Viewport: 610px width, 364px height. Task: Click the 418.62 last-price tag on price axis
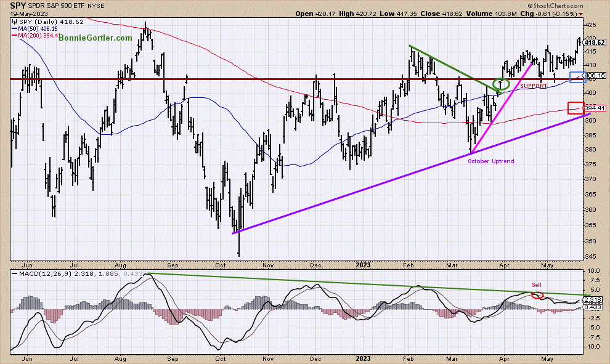point(595,42)
